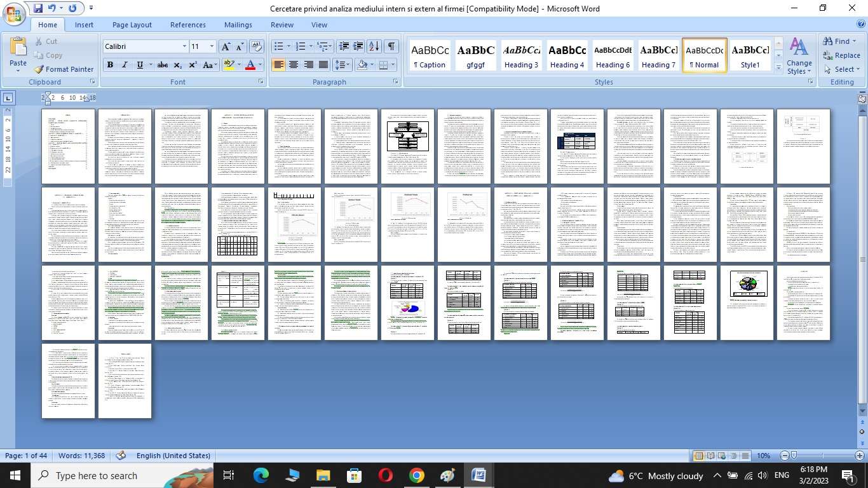
Task: Click the Format Painter brush icon
Action: 39,69
